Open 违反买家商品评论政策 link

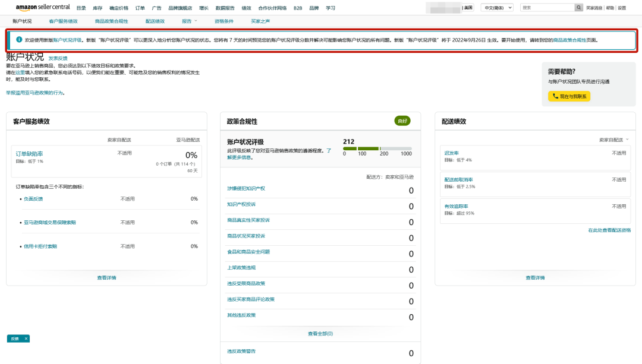click(251, 299)
